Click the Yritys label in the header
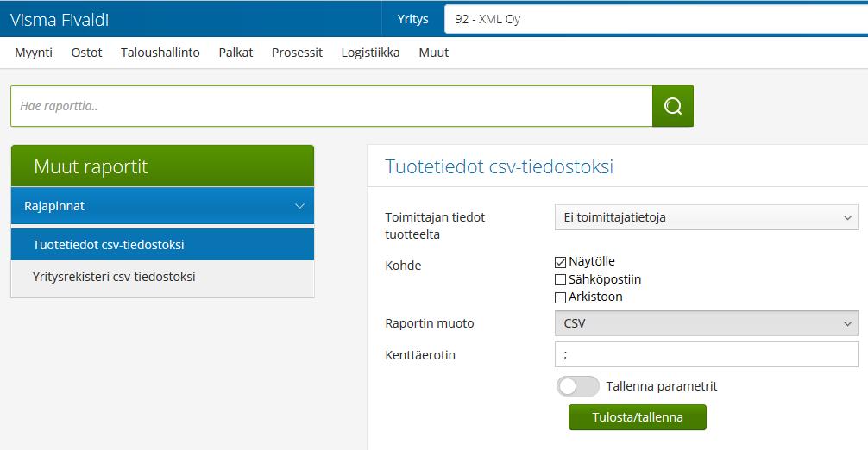Image resolution: width=868 pixels, height=450 pixels. click(x=413, y=19)
